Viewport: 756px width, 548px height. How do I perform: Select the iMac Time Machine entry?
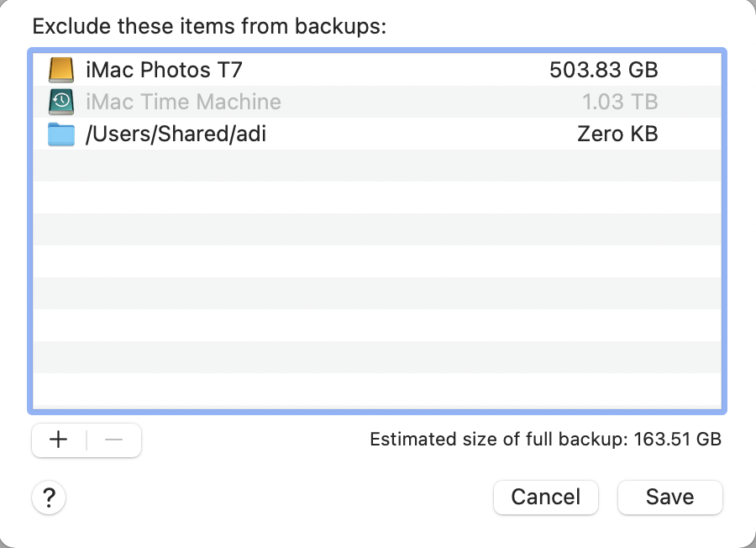[x=377, y=102]
